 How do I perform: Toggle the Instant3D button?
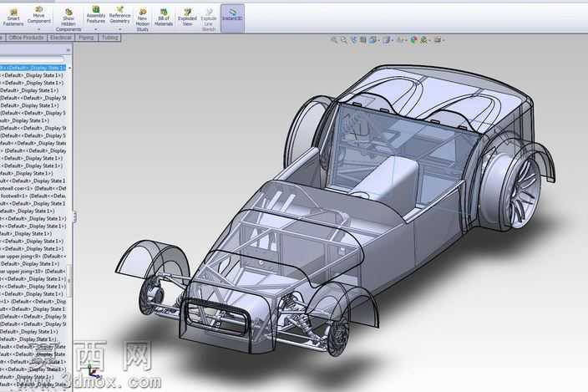pos(232,18)
